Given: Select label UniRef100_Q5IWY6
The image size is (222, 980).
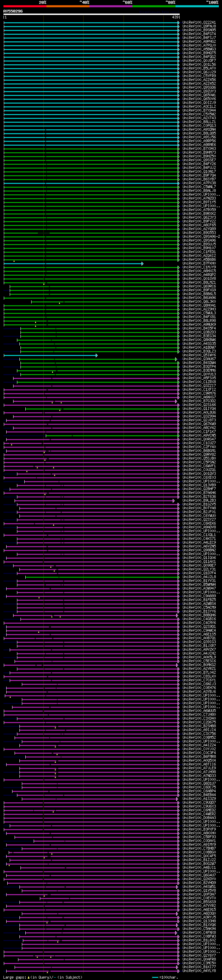Looking at the screenshot, I should pyautogui.click(x=199, y=355).
